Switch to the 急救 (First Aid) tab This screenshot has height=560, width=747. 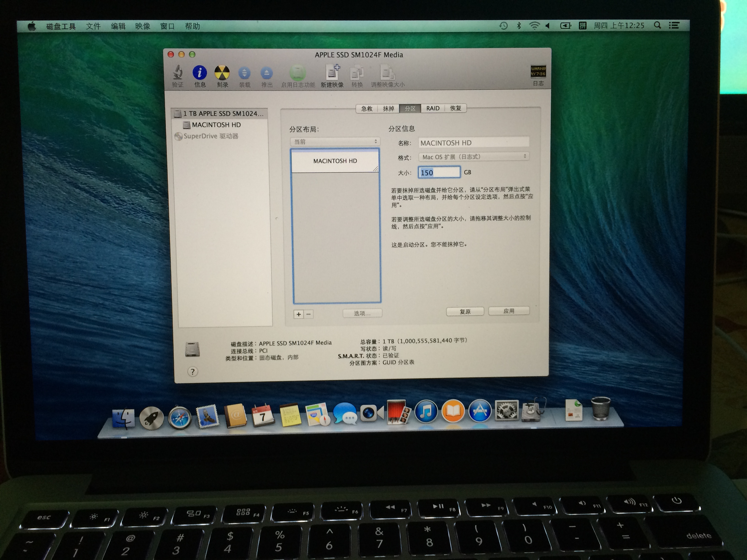pyautogui.click(x=367, y=108)
